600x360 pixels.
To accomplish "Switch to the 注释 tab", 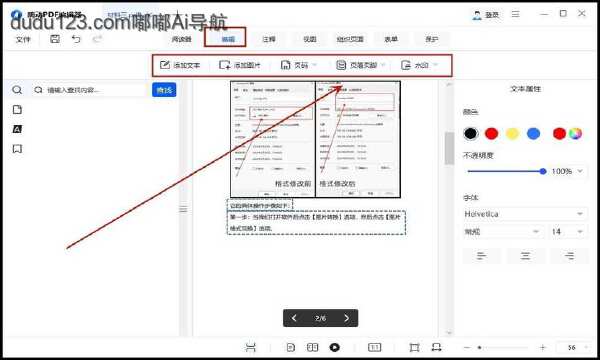I will click(x=269, y=39).
